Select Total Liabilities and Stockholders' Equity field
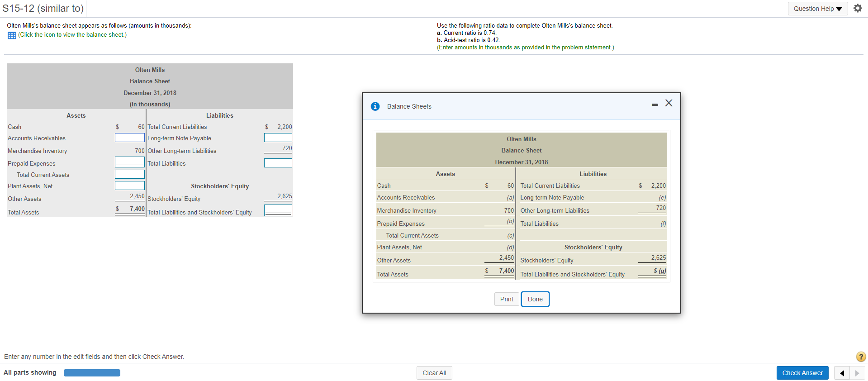868x381 pixels. (278, 210)
